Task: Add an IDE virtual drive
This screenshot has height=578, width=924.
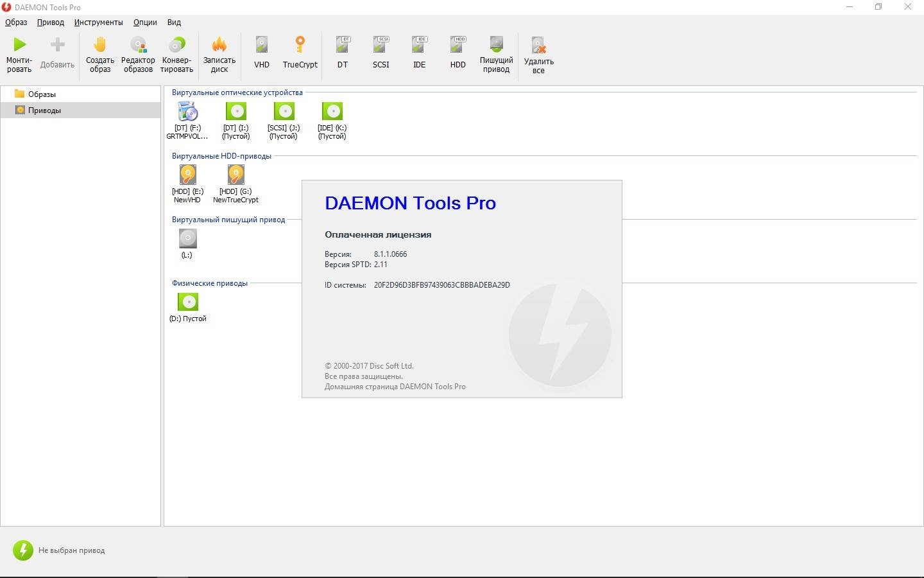Action: tap(420, 44)
